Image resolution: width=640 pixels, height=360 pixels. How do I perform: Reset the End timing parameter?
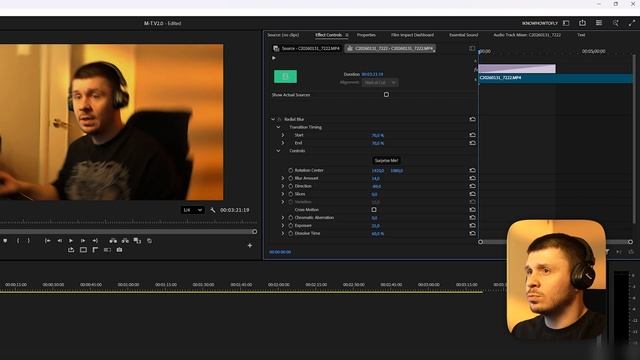pos(472,143)
